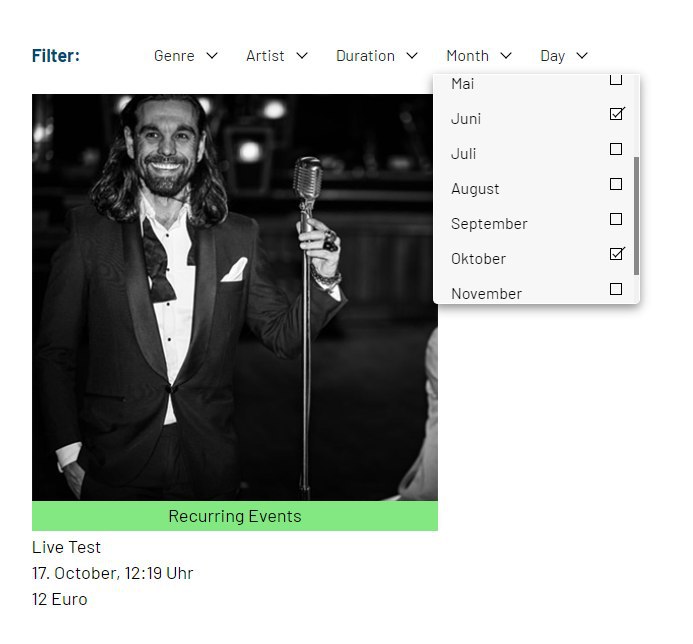Click the Recurring Events green banner
Image resolution: width=693 pixels, height=644 pixels.
235,516
